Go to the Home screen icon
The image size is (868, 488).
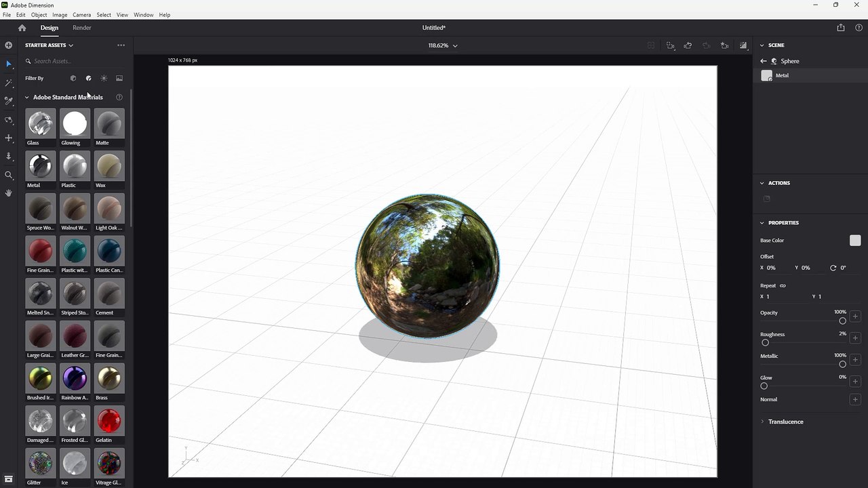tap(22, 28)
